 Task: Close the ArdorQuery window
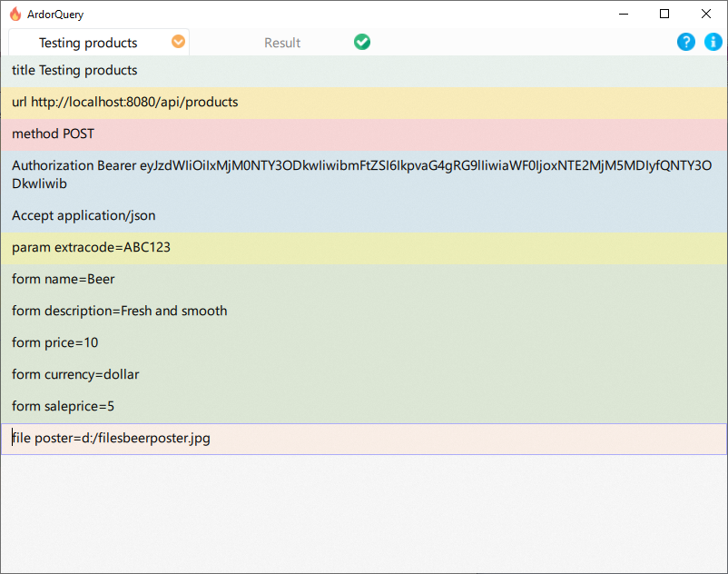[706, 14]
